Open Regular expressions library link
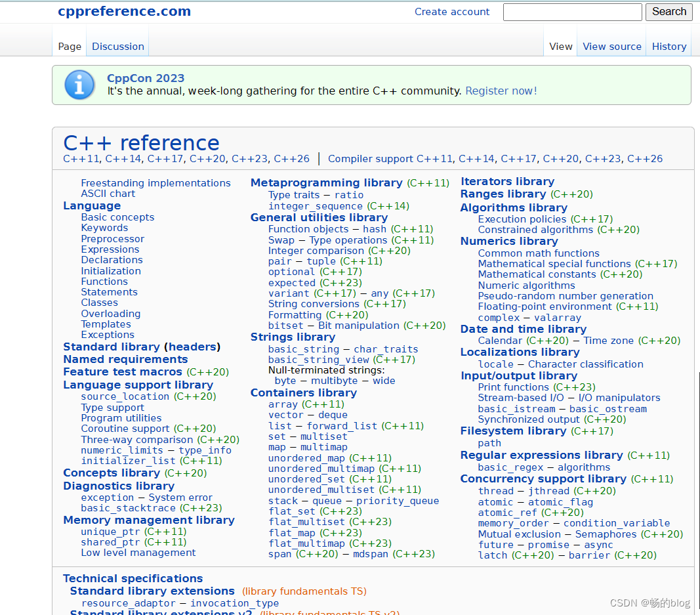The image size is (700, 615). [x=541, y=456]
